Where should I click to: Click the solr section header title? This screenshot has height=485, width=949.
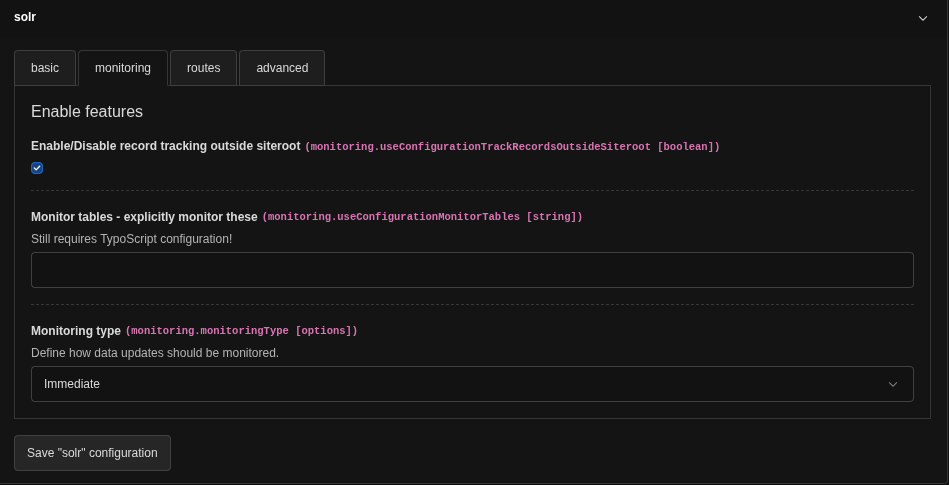point(25,17)
